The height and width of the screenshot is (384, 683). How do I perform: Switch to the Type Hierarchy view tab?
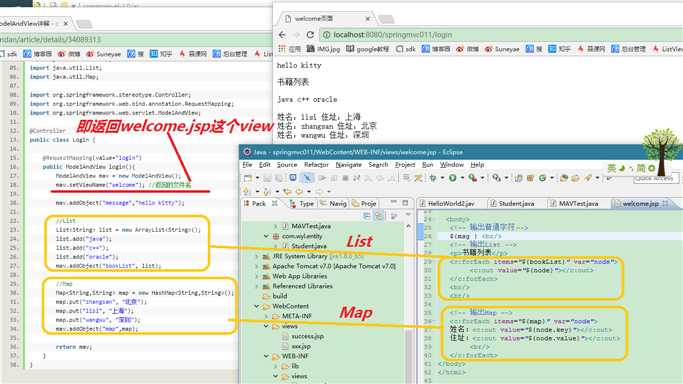[302, 203]
